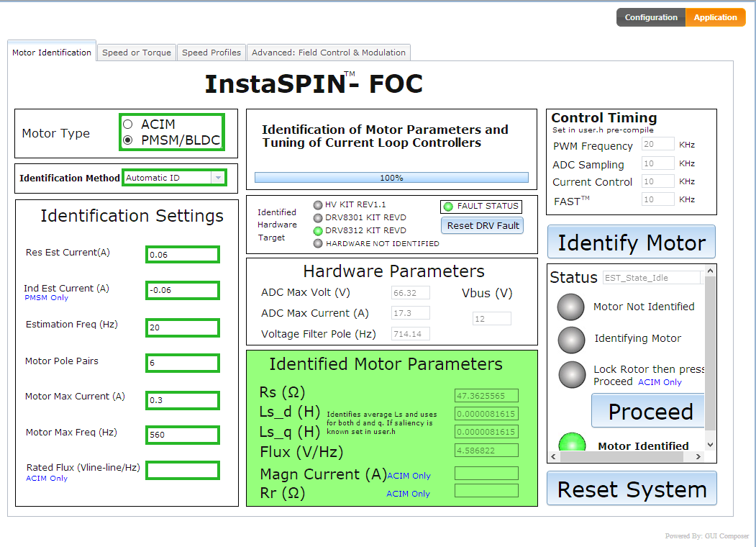Click the Motor Max Freq input field
Viewport: 756px width, 547px height.
[183, 435]
